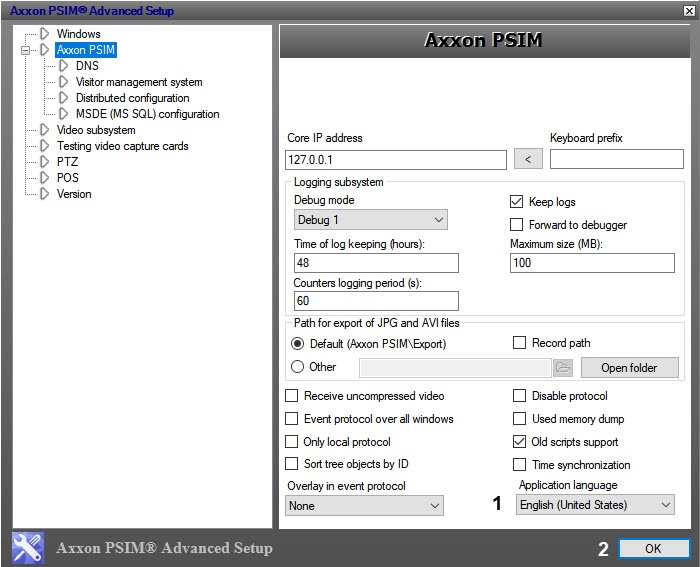Click the Maximum size (MB) field

[592, 263]
